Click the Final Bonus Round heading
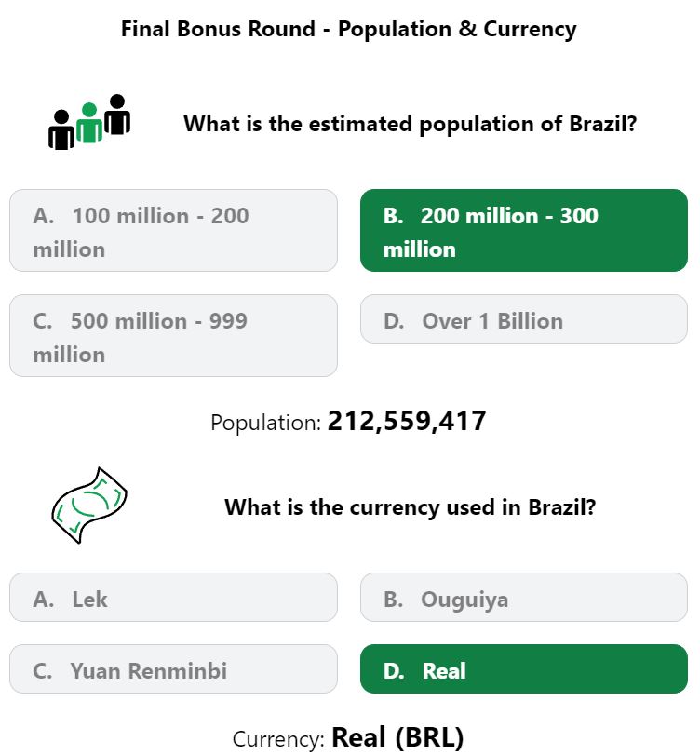The width and height of the screenshot is (700, 755). click(x=349, y=29)
